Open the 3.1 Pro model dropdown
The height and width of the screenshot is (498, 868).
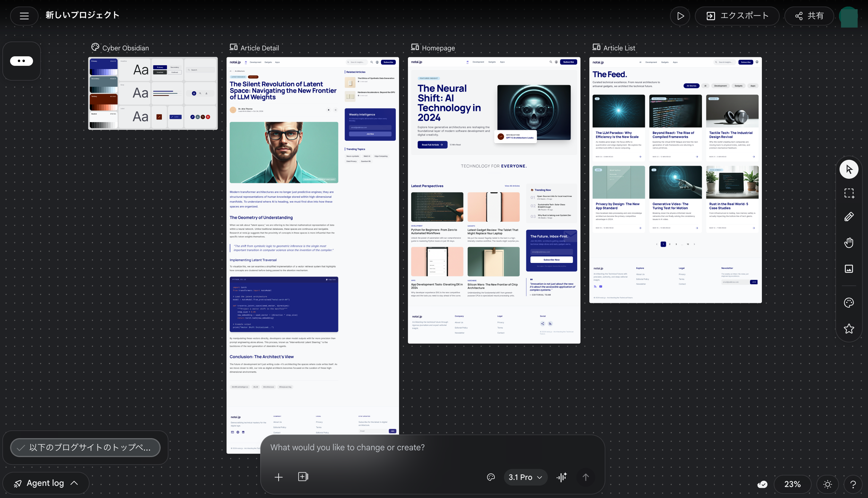(x=525, y=477)
